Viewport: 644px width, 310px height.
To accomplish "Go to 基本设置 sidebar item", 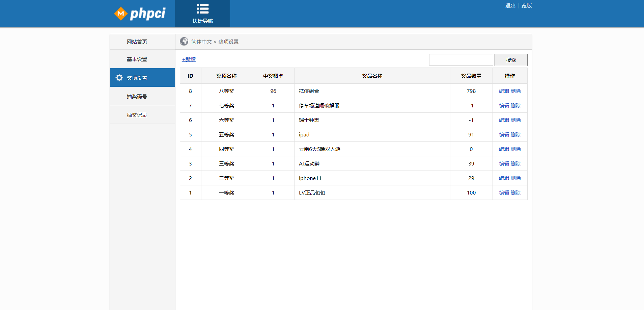I will (137, 59).
